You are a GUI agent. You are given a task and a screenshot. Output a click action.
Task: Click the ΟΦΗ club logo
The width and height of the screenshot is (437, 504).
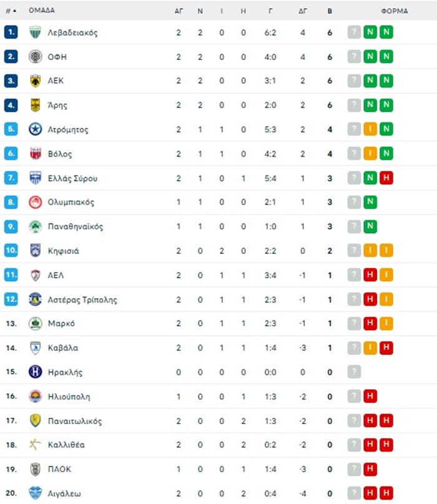click(35, 57)
